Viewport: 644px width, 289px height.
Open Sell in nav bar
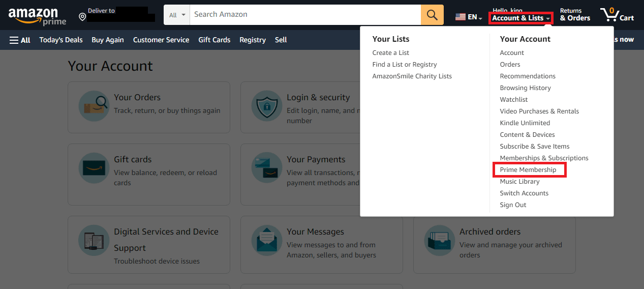[281, 40]
